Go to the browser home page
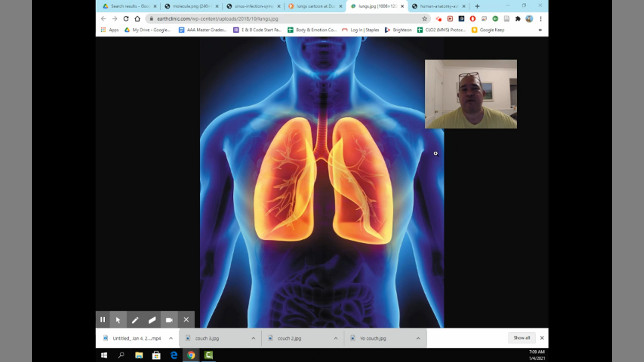The height and width of the screenshot is (362, 644). (x=137, y=19)
